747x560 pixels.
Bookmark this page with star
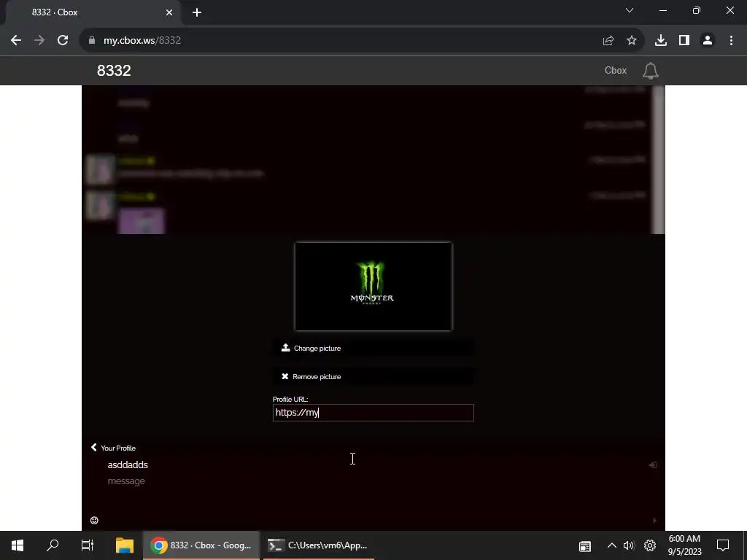coord(632,41)
